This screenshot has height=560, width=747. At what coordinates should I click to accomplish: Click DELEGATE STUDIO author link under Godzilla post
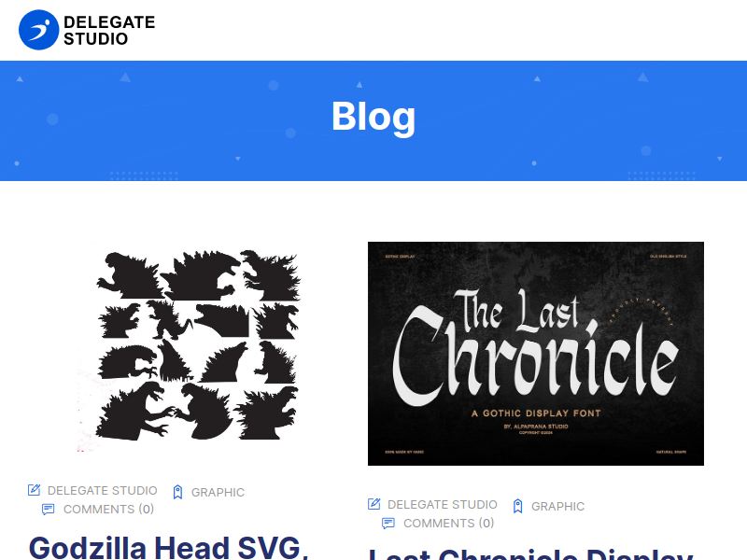point(103,491)
